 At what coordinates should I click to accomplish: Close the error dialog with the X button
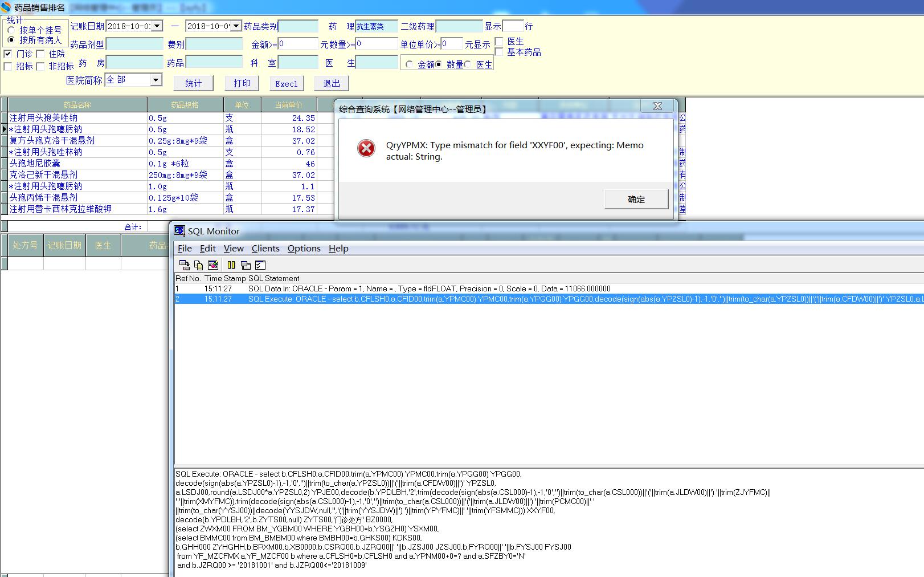click(x=657, y=106)
